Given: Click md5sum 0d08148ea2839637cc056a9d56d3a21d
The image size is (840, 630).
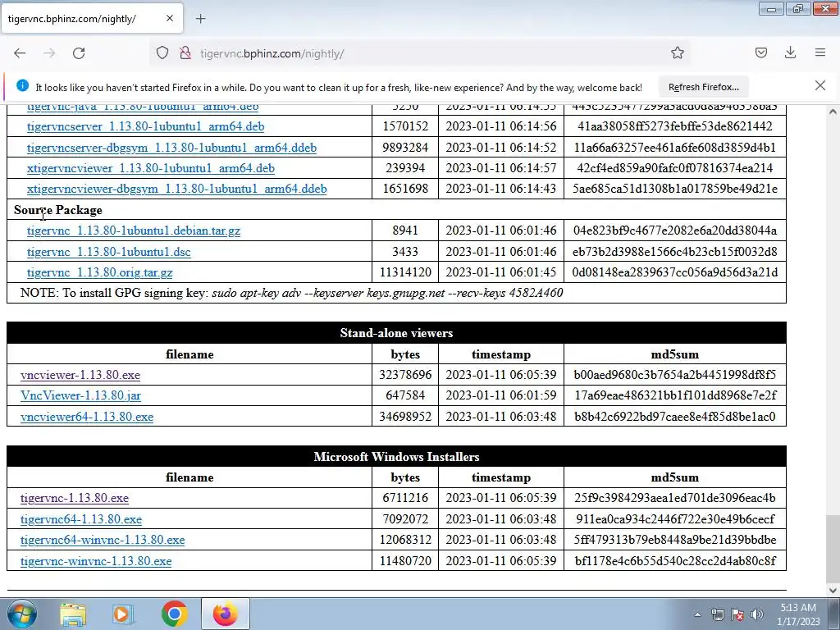Looking at the screenshot, I should (x=674, y=272).
